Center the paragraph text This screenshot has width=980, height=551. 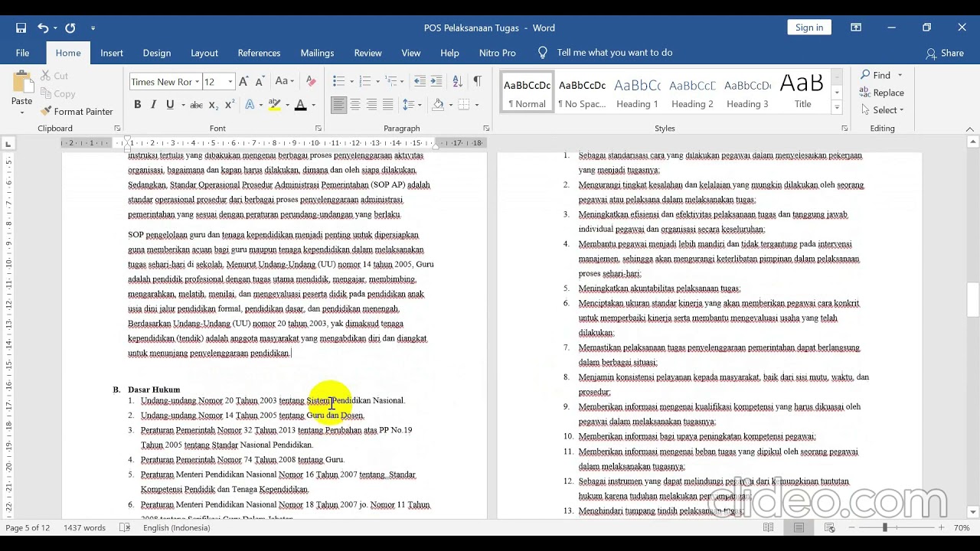(x=355, y=105)
